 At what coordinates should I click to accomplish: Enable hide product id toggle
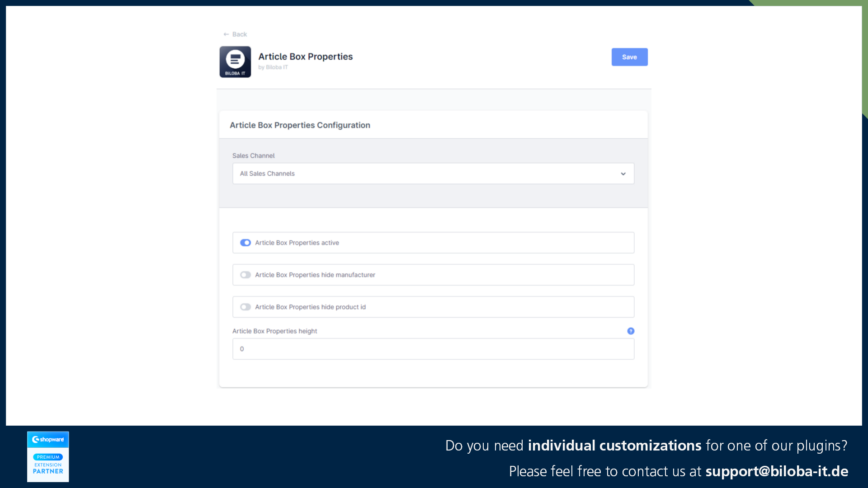pyautogui.click(x=245, y=307)
